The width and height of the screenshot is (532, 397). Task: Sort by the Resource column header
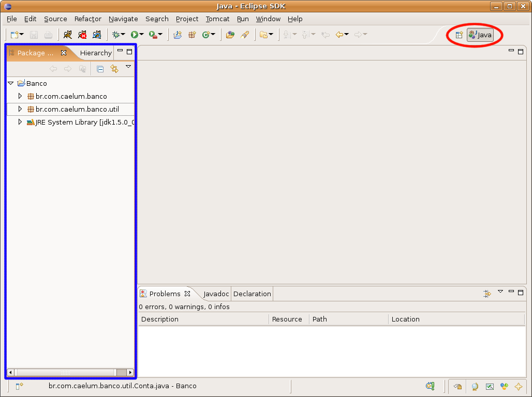[289, 319]
